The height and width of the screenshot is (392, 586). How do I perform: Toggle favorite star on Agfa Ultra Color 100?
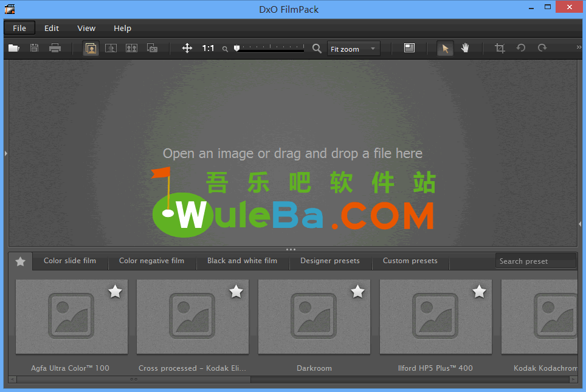point(115,292)
